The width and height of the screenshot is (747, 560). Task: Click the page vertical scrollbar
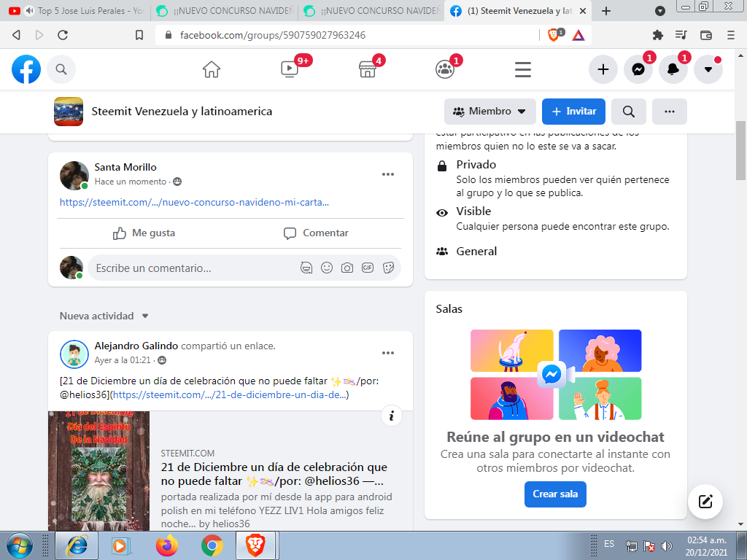point(740,150)
